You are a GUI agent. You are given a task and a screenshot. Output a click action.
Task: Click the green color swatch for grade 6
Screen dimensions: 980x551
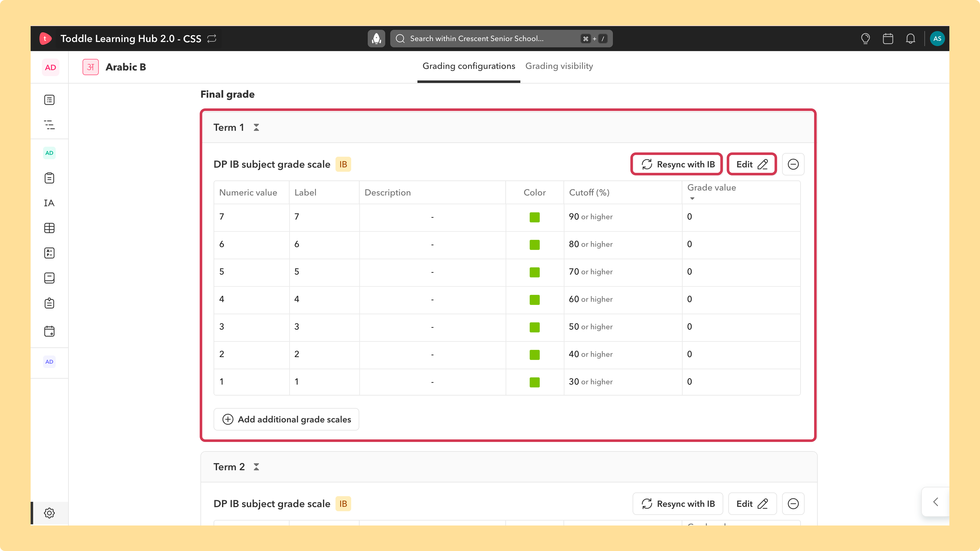coord(535,245)
